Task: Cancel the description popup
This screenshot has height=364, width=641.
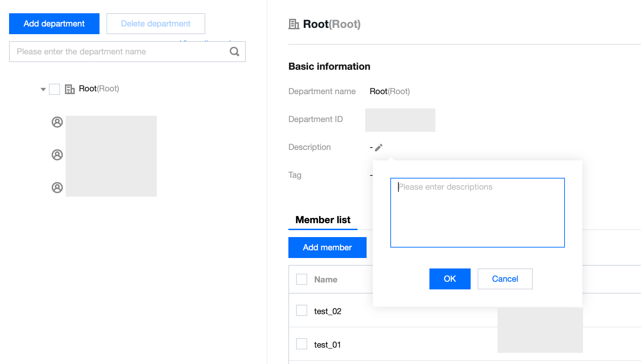Action: tap(505, 279)
